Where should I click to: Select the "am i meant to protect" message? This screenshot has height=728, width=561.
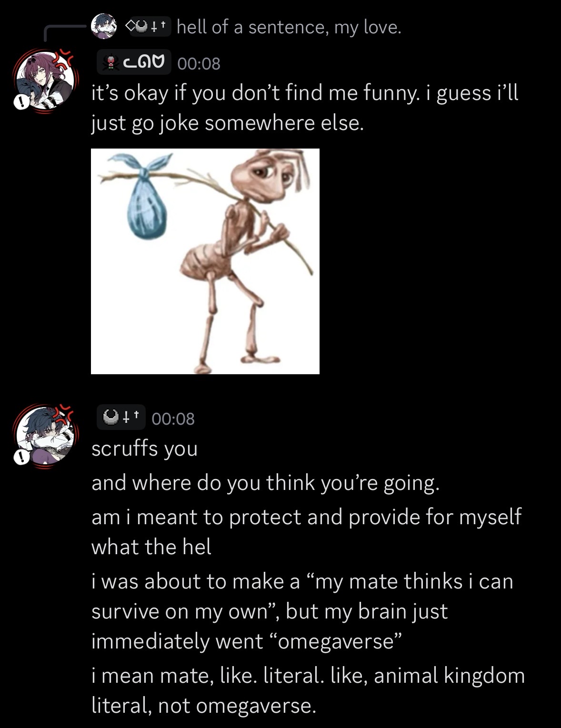point(307,531)
